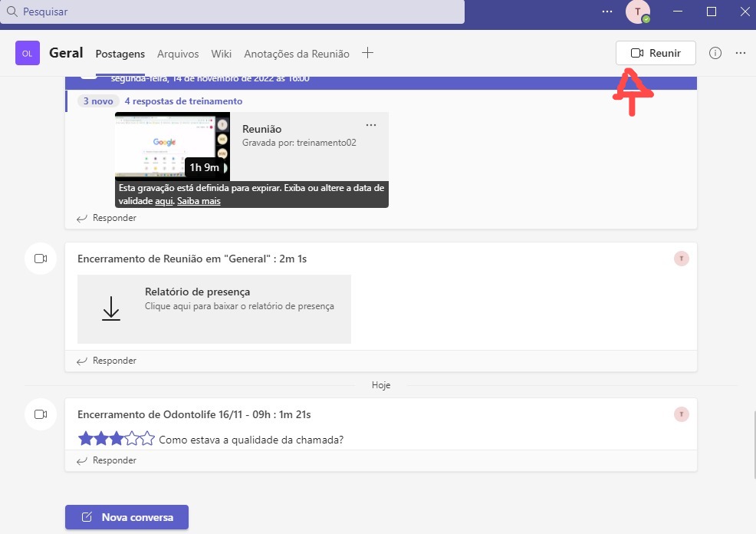Click the Reunir video camera button
The height and width of the screenshot is (534, 756).
pyautogui.click(x=656, y=53)
